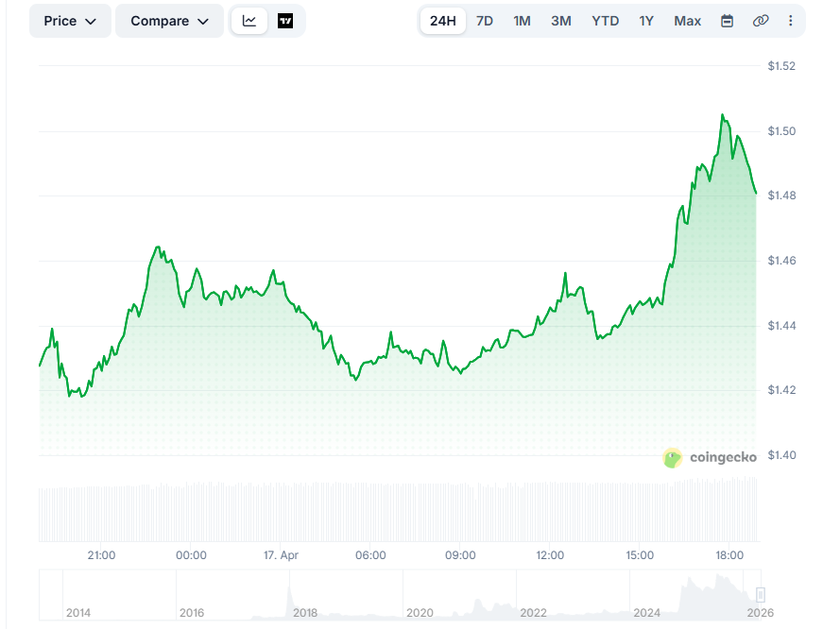
Task: Click the CoinGecko logo on the chart
Action: click(x=672, y=457)
